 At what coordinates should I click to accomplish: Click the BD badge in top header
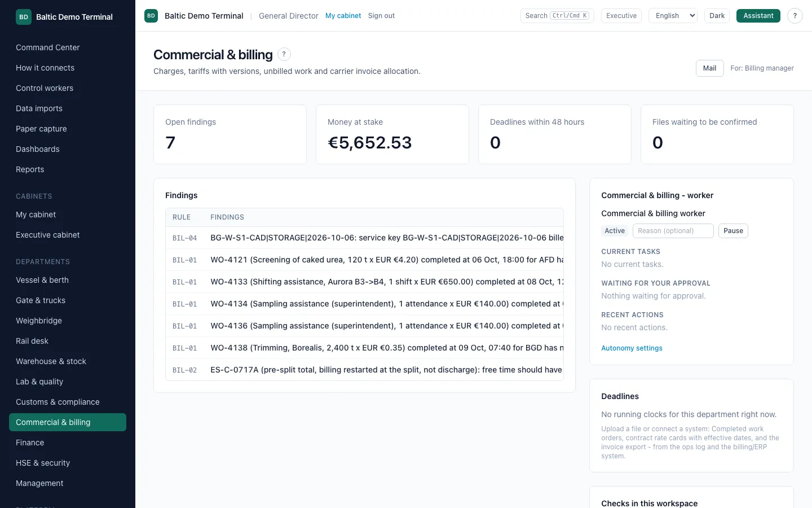pyautogui.click(x=151, y=16)
